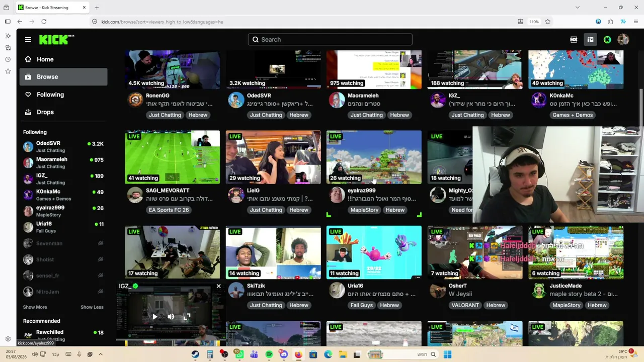
Task: Click the page vertical scrollbar
Action: [640, 108]
